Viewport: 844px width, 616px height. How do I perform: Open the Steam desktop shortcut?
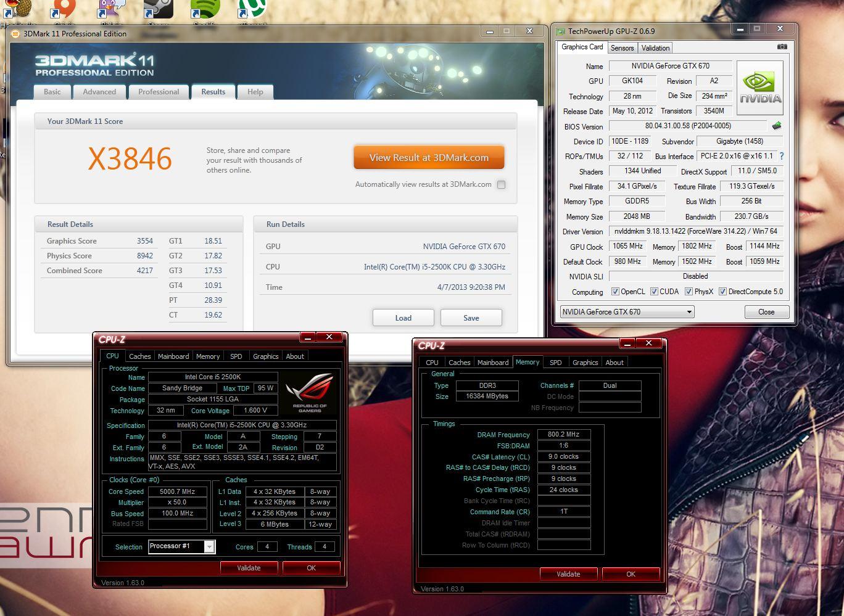click(x=159, y=9)
